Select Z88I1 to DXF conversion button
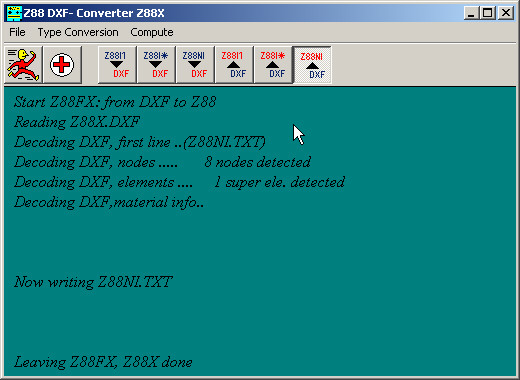This screenshot has height=380, width=520. click(x=117, y=65)
